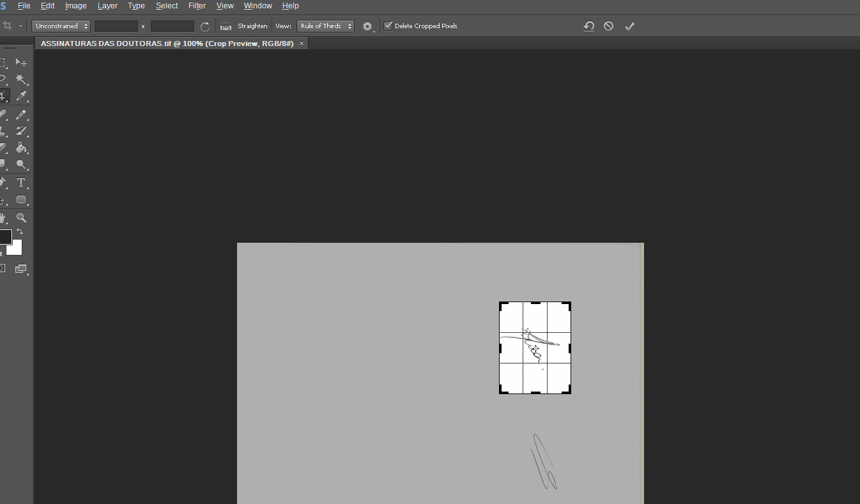The image size is (860, 504).
Task: Pick the white background color swatch
Action: point(15,248)
